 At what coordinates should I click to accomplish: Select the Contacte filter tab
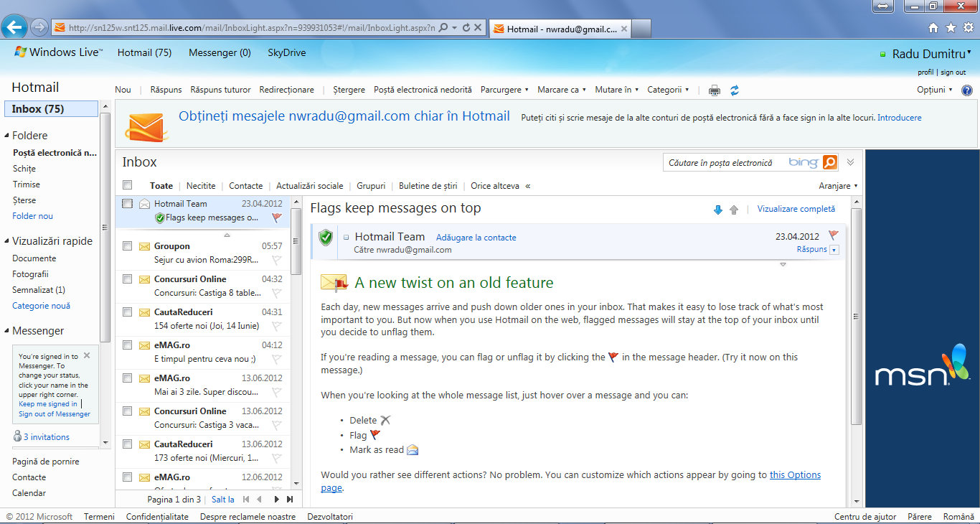click(246, 186)
